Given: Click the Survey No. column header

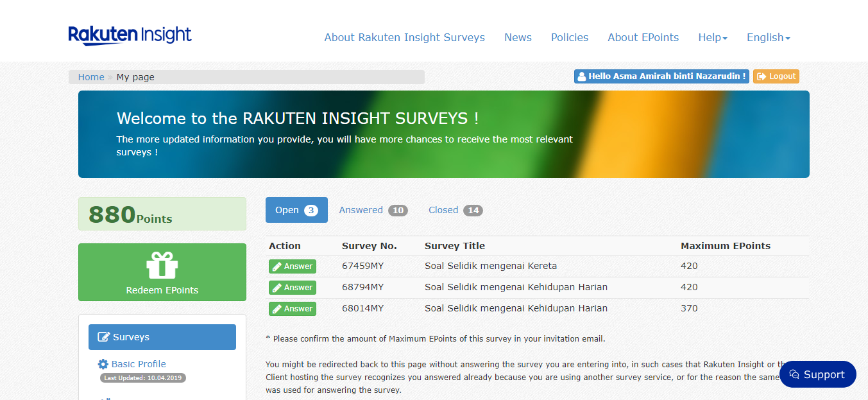Looking at the screenshot, I should coord(370,246).
